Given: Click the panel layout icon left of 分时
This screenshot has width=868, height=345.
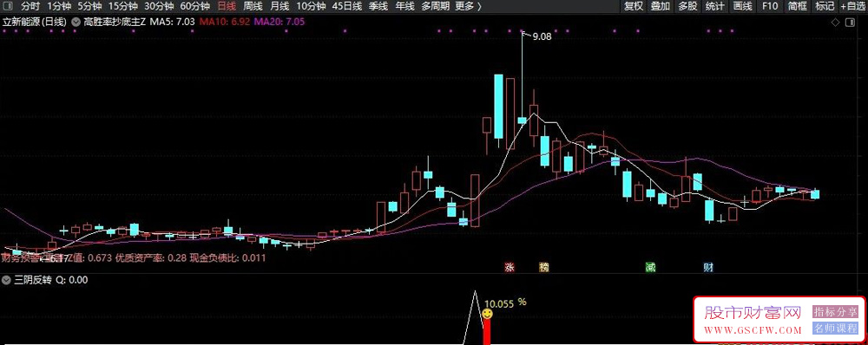Looking at the screenshot, I should (x=8, y=7).
